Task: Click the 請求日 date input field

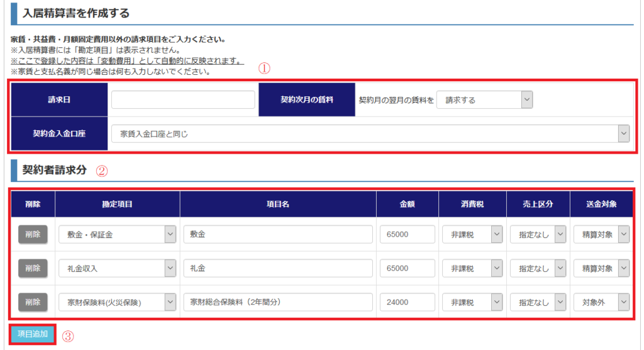Action: (x=183, y=100)
